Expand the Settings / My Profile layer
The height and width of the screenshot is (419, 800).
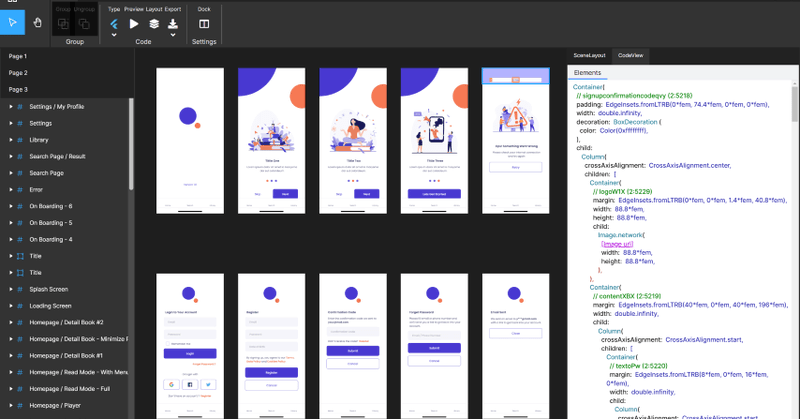point(11,107)
